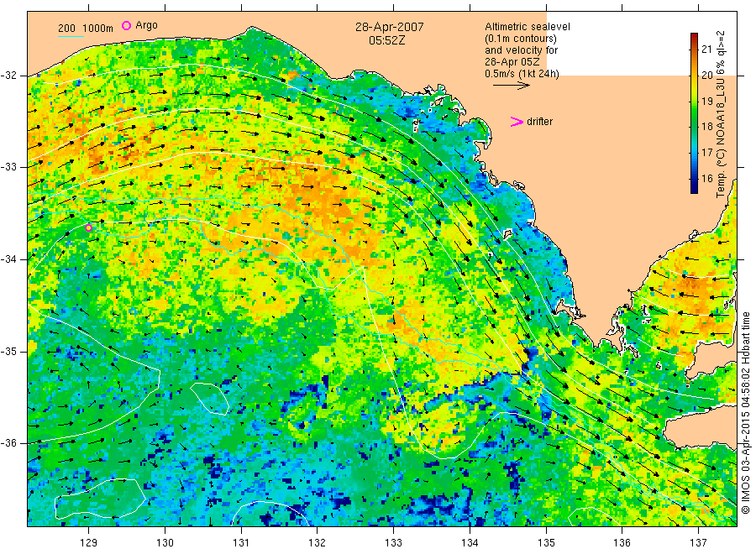
Task: Click the 17 value on the color bar
Action: pyautogui.click(x=706, y=153)
